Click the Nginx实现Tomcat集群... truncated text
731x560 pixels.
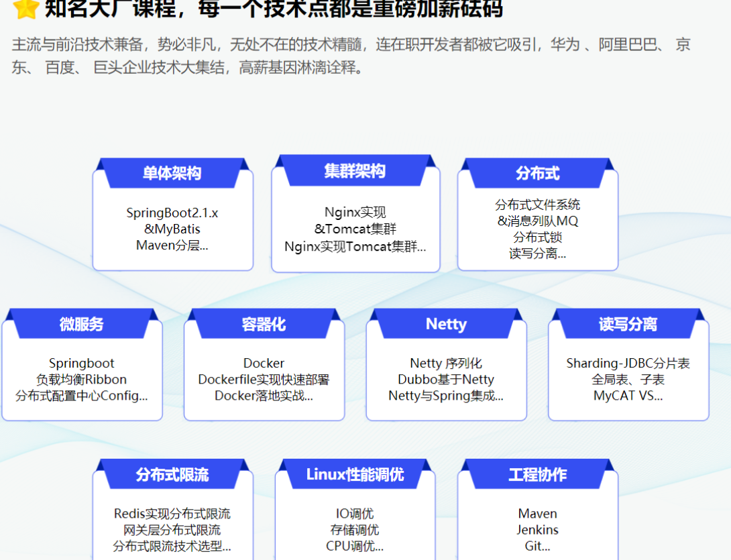[x=355, y=246]
